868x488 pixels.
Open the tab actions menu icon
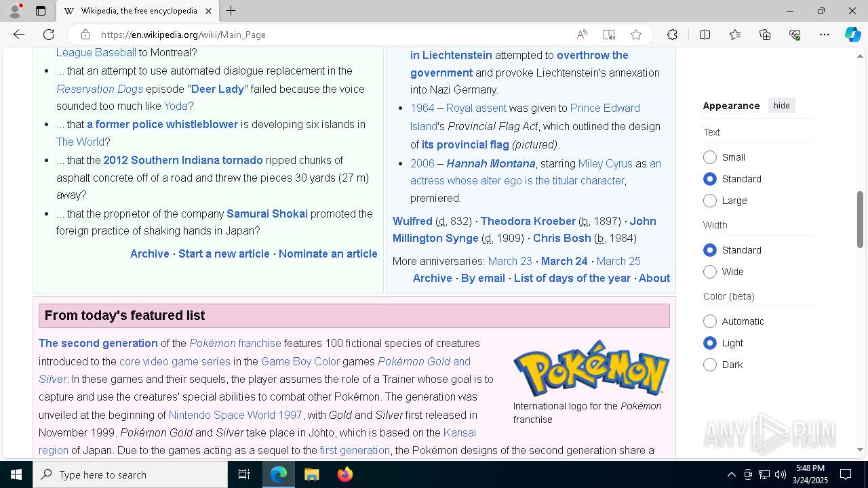pyautogui.click(x=41, y=11)
